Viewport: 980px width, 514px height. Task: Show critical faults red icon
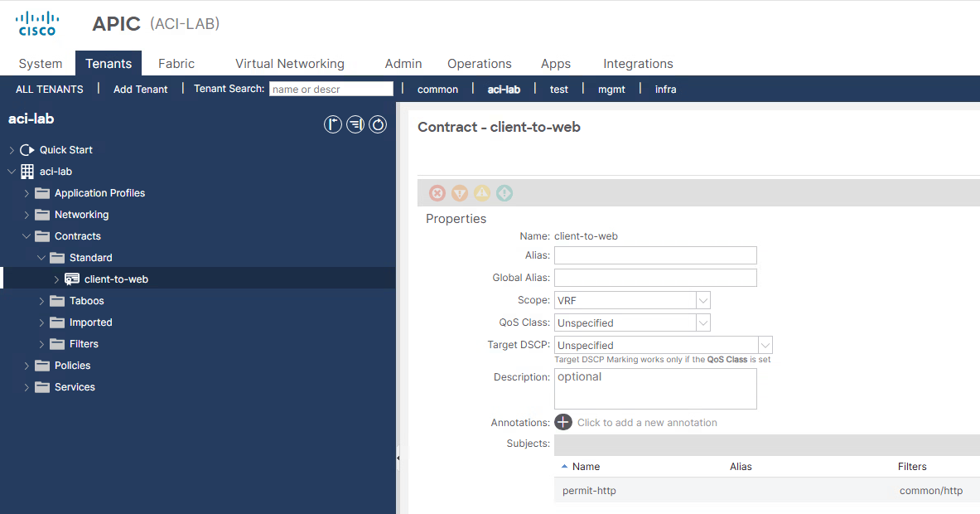click(x=437, y=193)
